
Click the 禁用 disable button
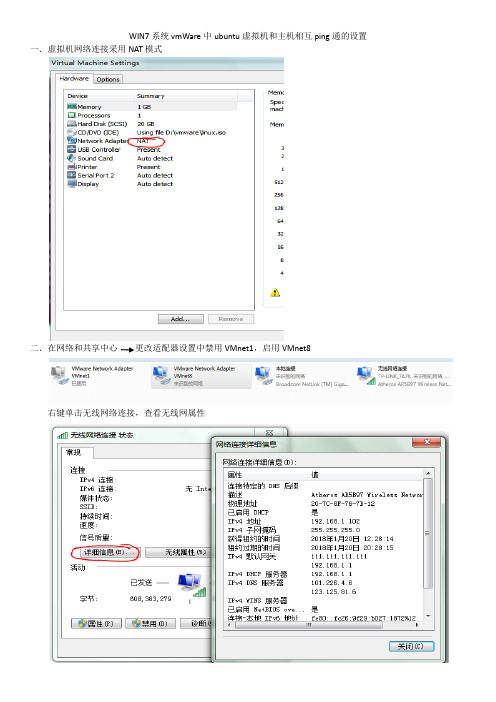click(x=150, y=623)
